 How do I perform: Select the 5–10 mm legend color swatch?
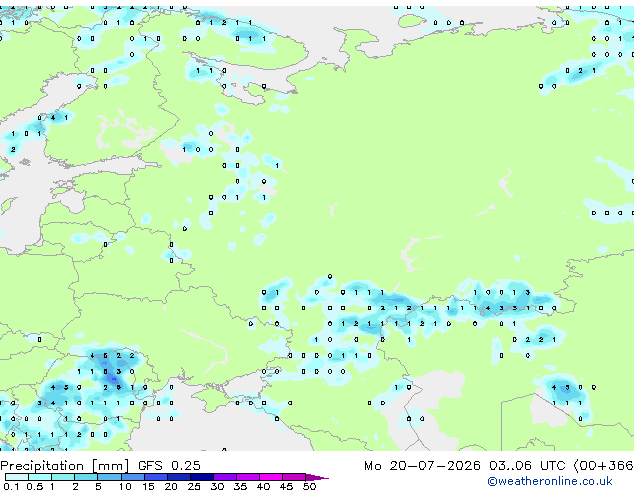tap(109, 477)
